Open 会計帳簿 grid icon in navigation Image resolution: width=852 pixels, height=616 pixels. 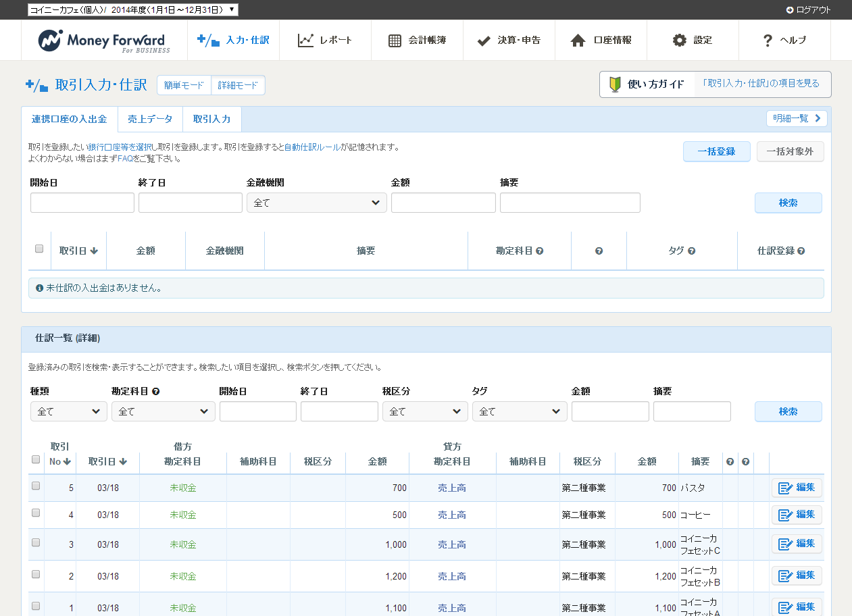tap(395, 41)
